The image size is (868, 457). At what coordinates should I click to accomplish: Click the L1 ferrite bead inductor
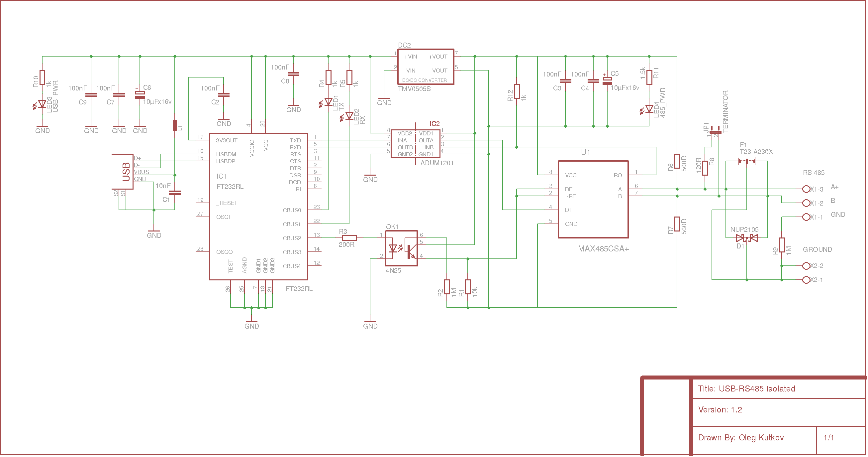click(x=175, y=125)
